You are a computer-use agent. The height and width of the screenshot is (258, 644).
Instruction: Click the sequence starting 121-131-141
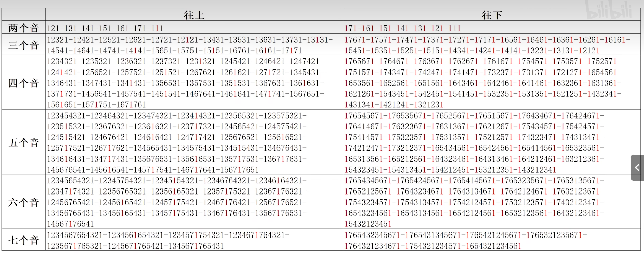105,28
